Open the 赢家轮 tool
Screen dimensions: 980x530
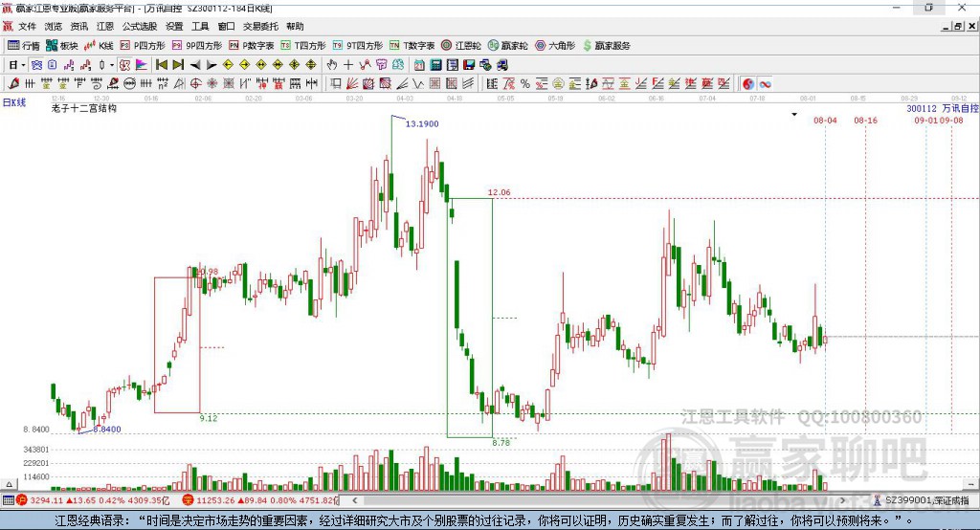(x=508, y=46)
